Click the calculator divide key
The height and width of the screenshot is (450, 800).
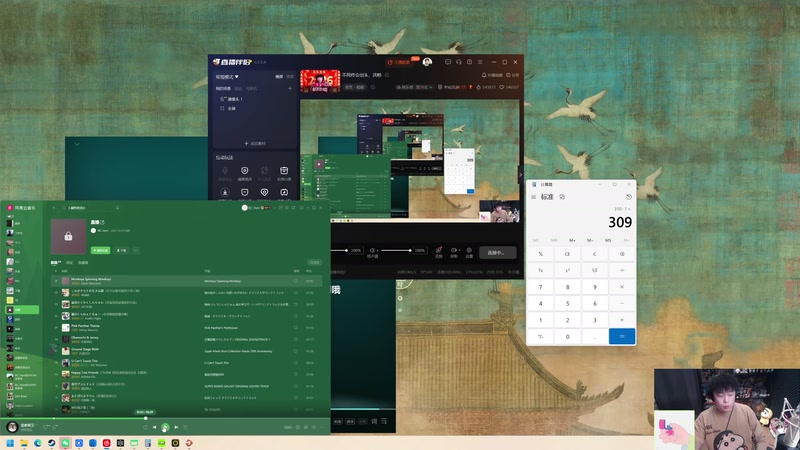pyautogui.click(x=622, y=270)
